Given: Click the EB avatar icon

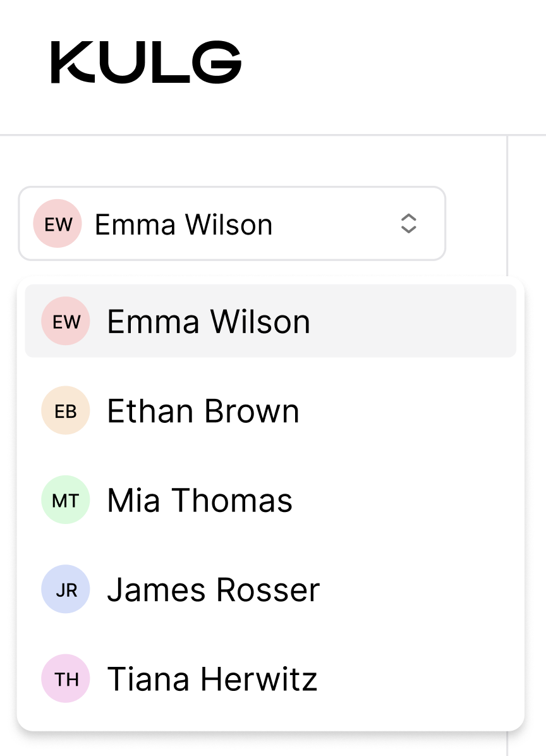Looking at the screenshot, I should point(66,411).
